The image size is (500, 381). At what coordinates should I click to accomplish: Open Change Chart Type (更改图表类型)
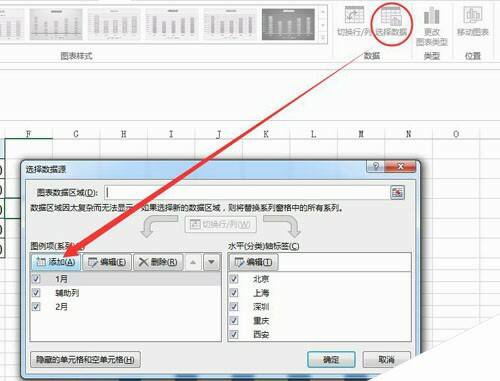coord(432,27)
